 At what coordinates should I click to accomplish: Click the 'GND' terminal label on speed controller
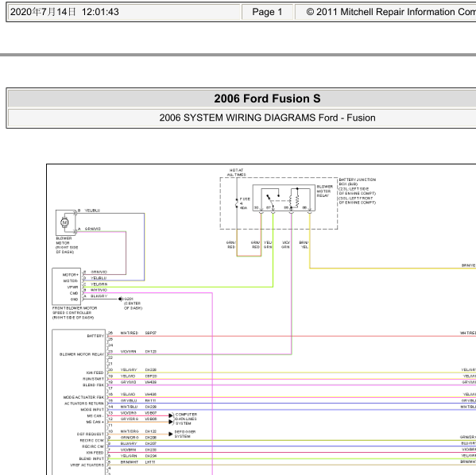(x=75, y=299)
